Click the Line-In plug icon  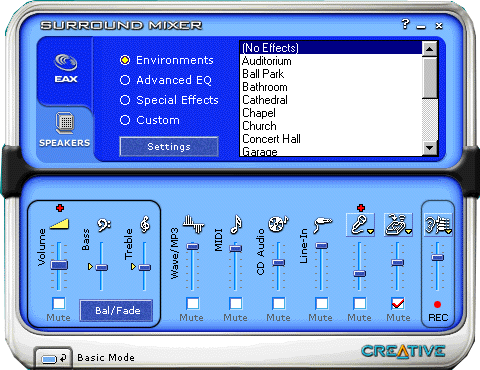point(322,225)
